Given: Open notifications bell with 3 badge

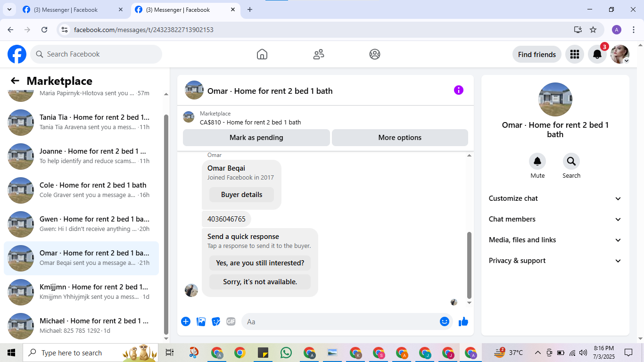Looking at the screenshot, I should (x=597, y=54).
